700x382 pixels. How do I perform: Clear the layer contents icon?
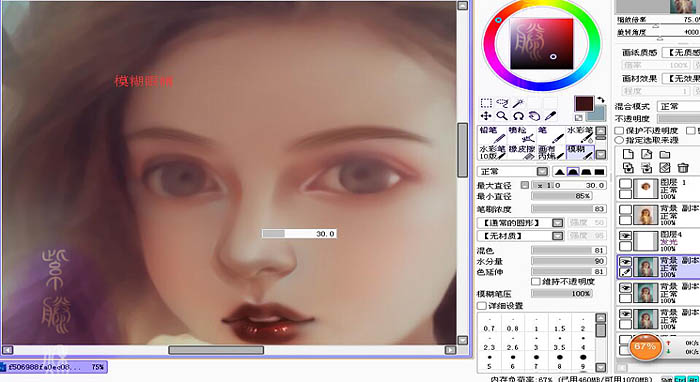point(665,168)
